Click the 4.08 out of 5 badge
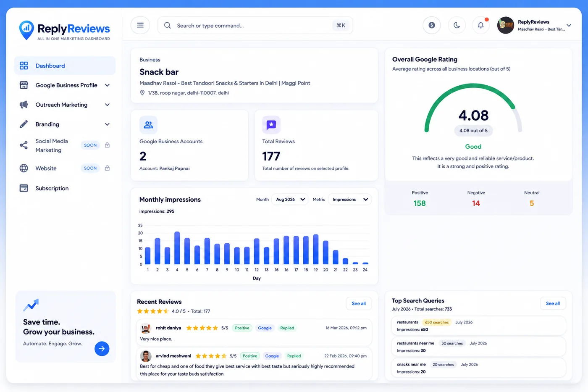 click(473, 131)
